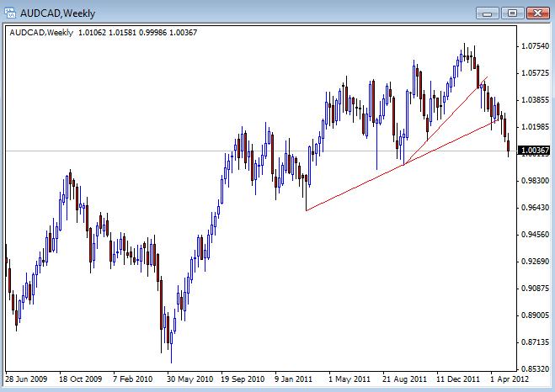The width and height of the screenshot is (555, 392).
Task: Click the current price label 1.00367
Action: 535,151
